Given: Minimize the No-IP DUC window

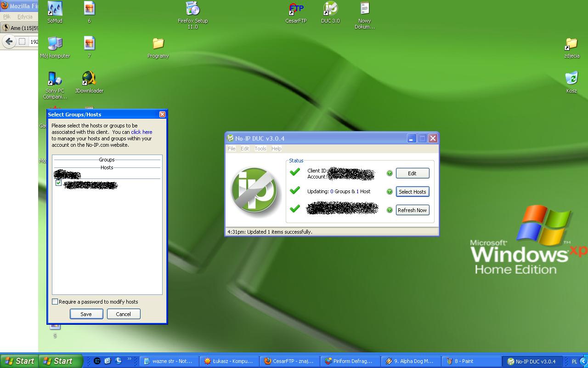Looking at the screenshot, I should 412,138.
